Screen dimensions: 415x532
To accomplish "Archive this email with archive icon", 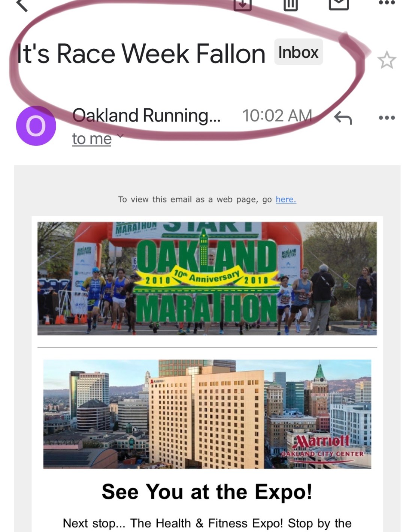I will (x=243, y=4).
